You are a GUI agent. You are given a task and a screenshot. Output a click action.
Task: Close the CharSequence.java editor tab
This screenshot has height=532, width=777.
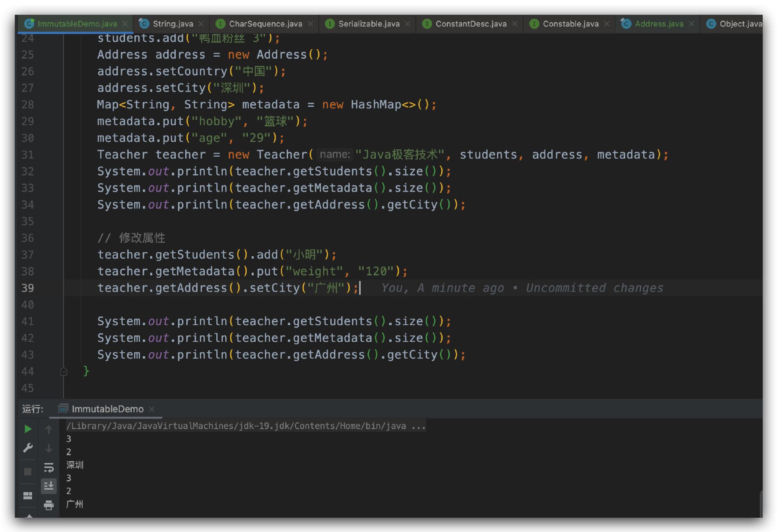[310, 24]
